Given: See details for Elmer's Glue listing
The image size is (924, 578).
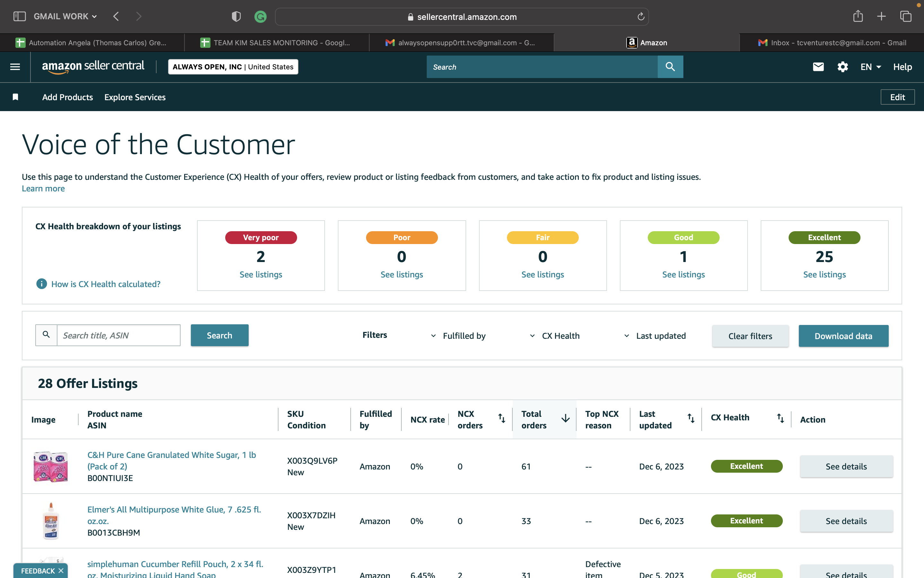Looking at the screenshot, I should click(x=846, y=521).
